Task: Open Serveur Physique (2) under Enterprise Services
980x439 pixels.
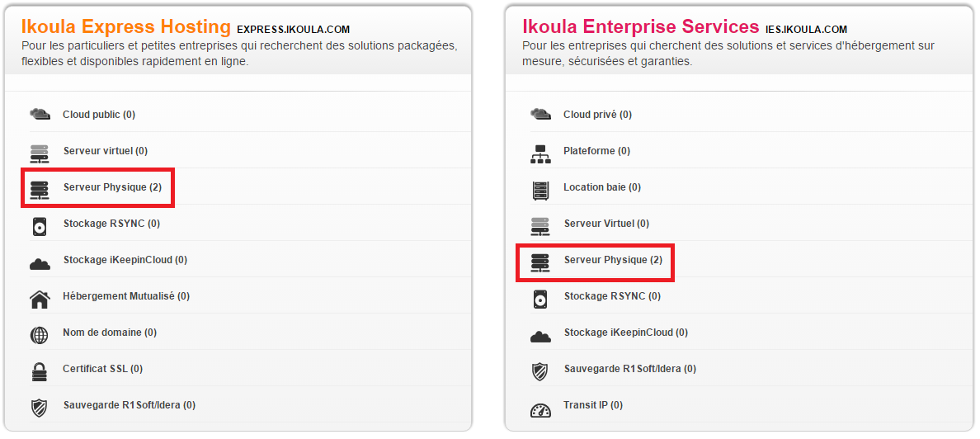Action: [x=613, y=260]
